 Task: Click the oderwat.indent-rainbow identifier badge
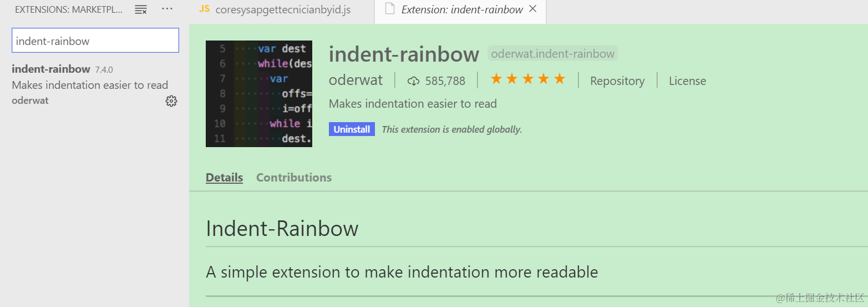(x=552, y=54)
